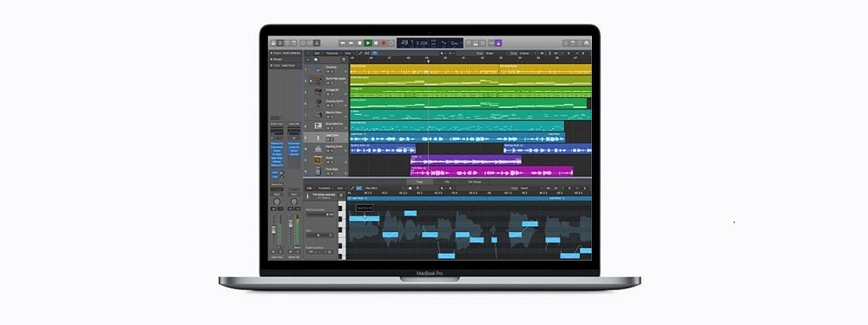This screenshot has width=868, height=325.
Task: Start playback with the green Play button
Action: click(x=368, y=43)
